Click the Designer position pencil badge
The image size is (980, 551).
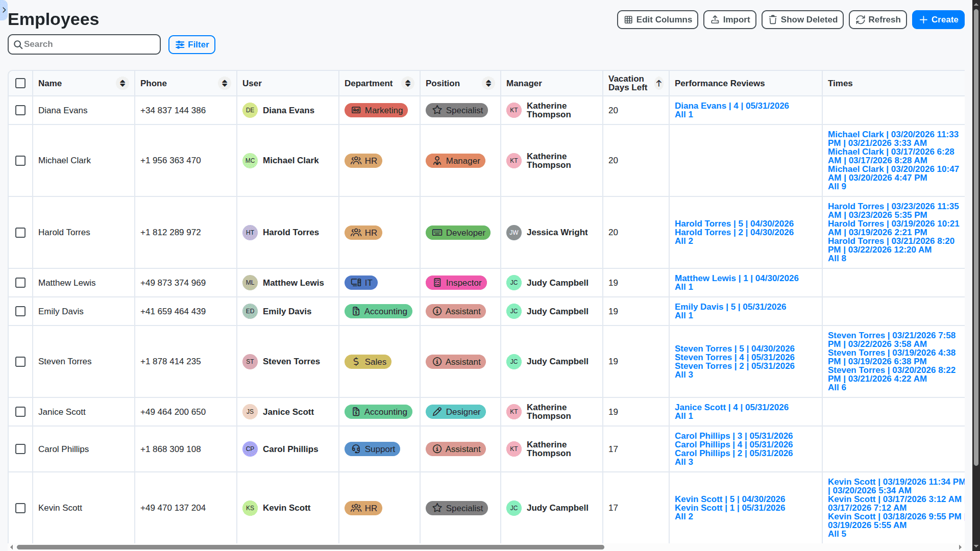pyautogui.click(x=456, y=412)
